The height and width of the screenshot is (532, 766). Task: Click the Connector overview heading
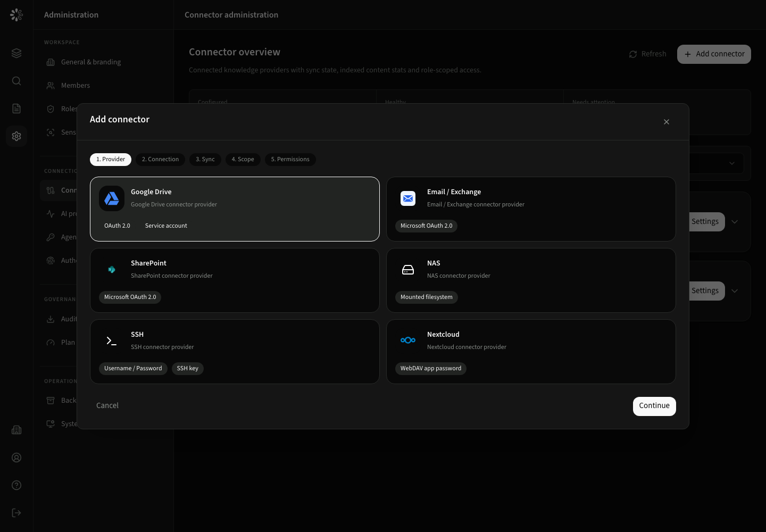[x=235, y=52]
